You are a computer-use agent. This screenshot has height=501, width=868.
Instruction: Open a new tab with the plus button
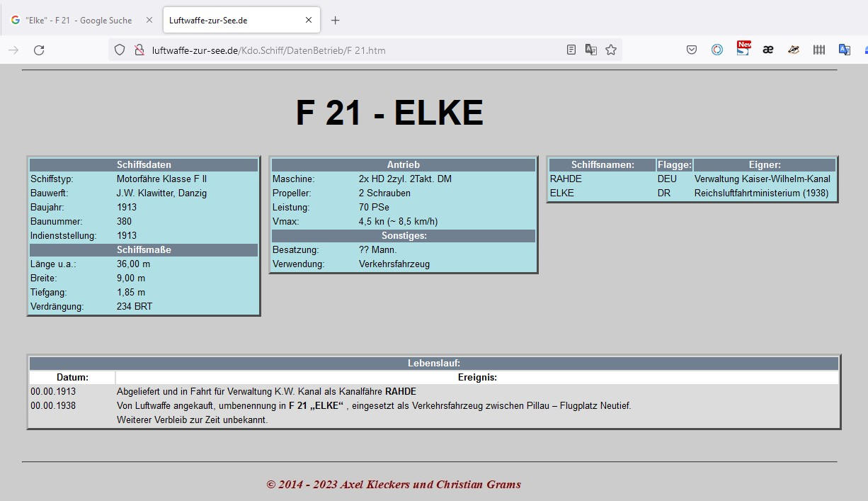coord(336,21)
